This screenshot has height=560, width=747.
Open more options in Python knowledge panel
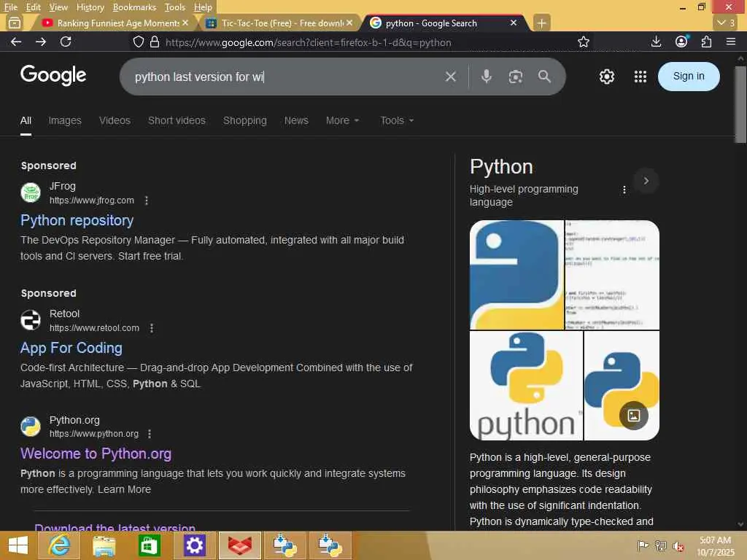tap(624, 190)
